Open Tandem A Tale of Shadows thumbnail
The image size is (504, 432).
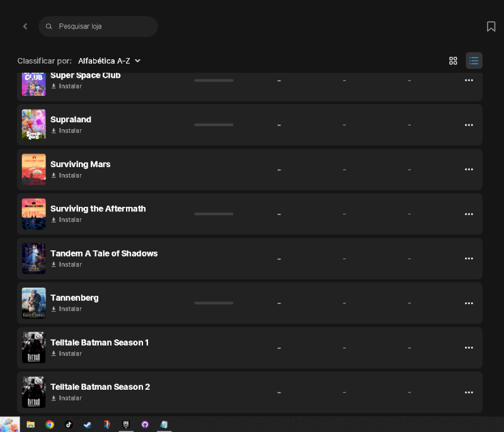tap(34, 259)
